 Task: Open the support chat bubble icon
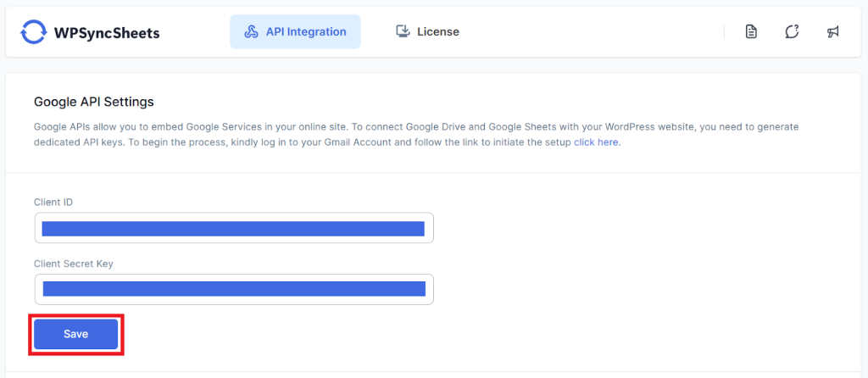click(792, 32)
